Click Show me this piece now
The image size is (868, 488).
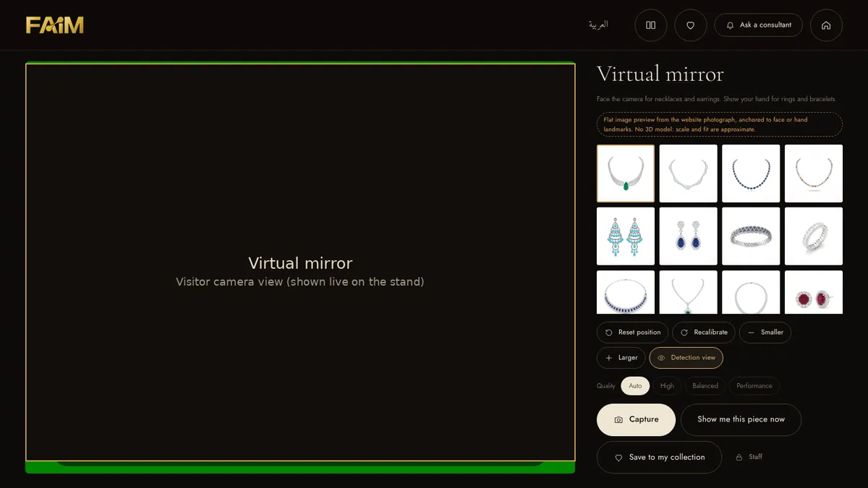pos(741,420)
